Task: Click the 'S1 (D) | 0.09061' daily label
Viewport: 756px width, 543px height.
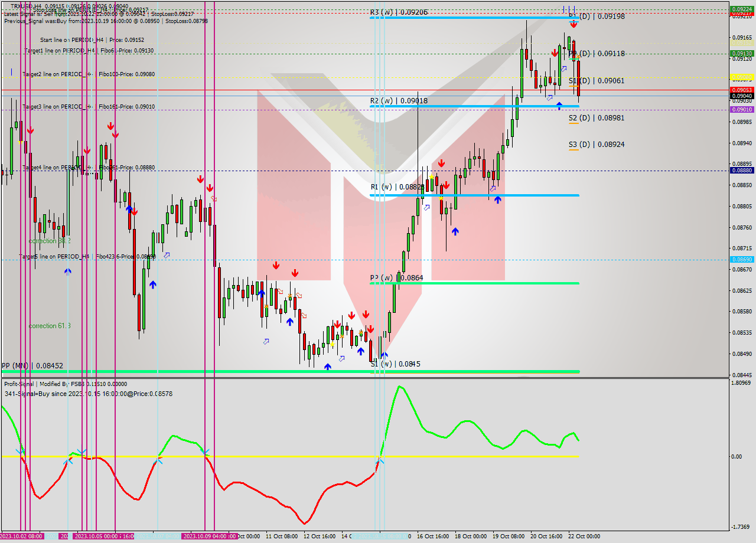Action: click(597, 81)
